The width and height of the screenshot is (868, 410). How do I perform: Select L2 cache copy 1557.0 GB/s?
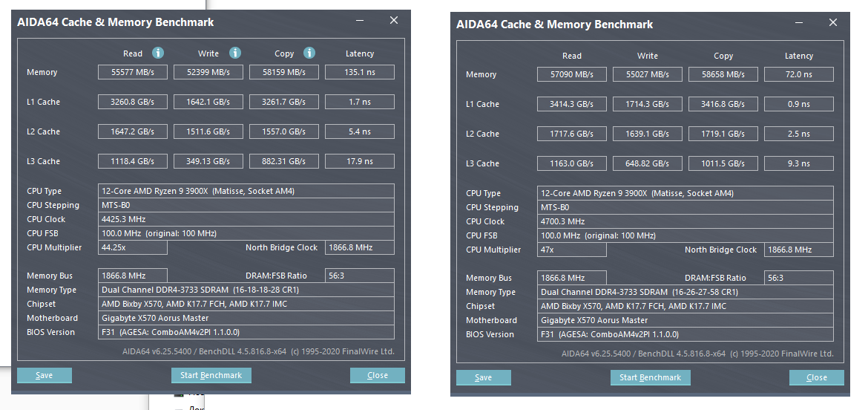pos(284,131)
